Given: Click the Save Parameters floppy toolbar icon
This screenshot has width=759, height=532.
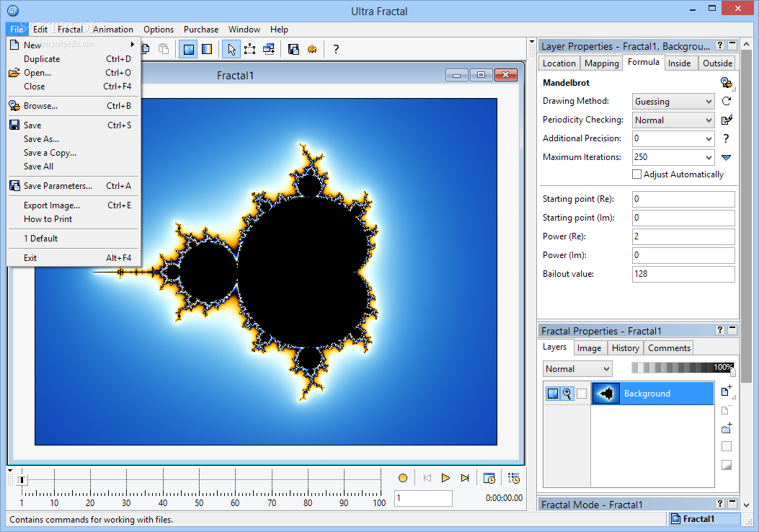Looking at the screenshot, I should click(293, 49).
